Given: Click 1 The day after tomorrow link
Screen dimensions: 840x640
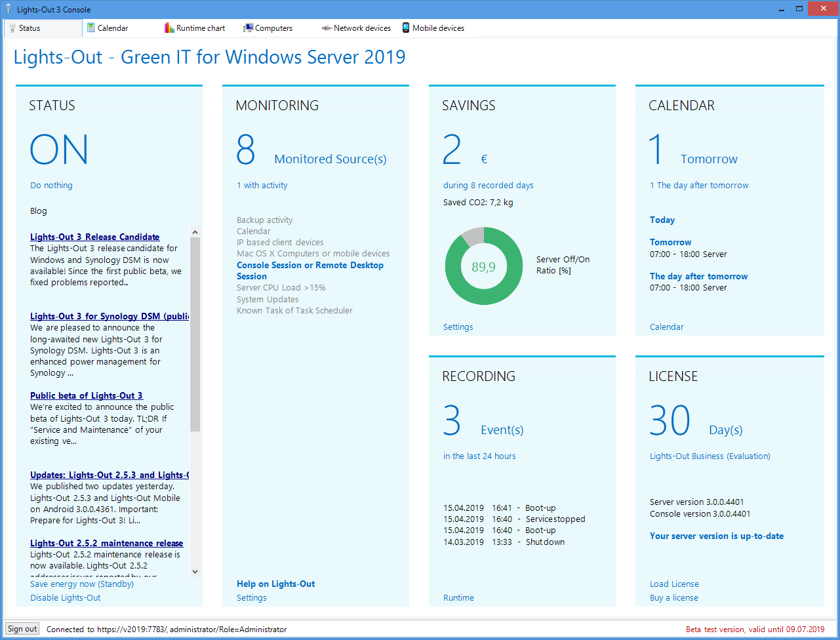Looking at the screenshot, I should 699,185.
